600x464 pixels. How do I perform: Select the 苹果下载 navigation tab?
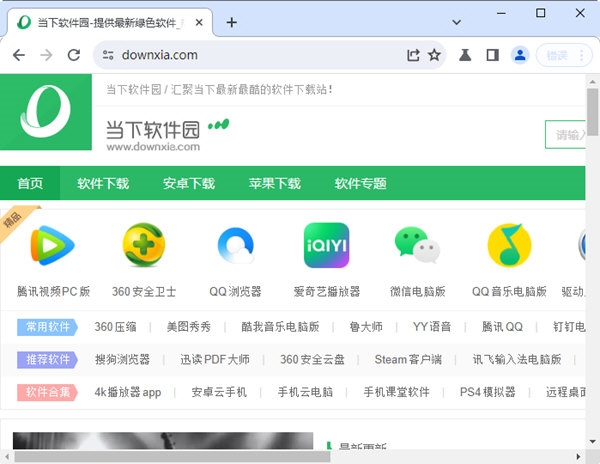click(274, 183)
